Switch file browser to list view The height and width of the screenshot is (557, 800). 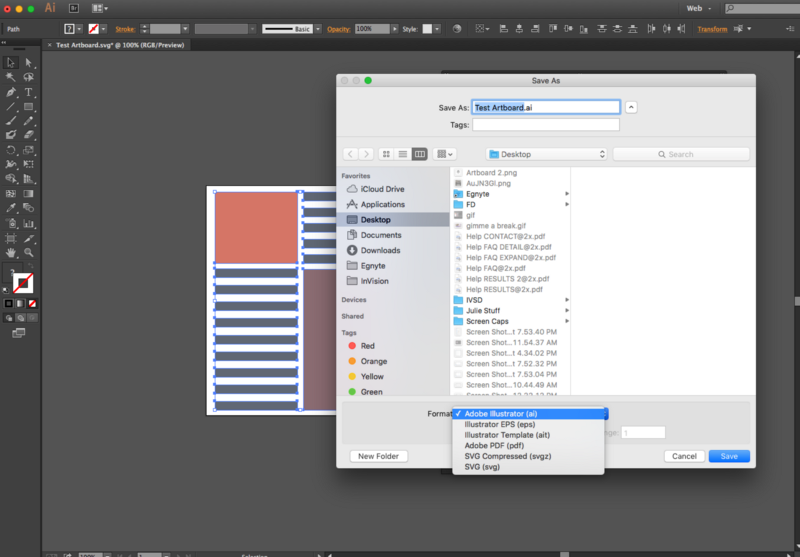pyautogui.click(x=403, y=154)
